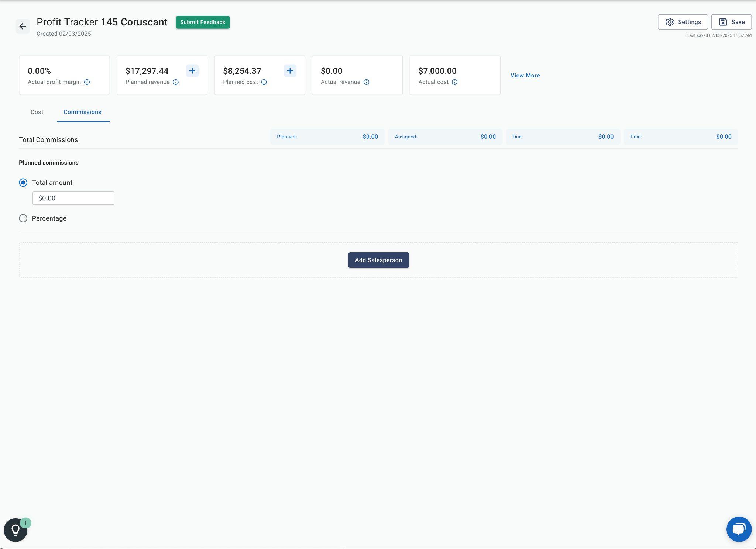
Task: Click the total amount input field
Action: (73, 198)
